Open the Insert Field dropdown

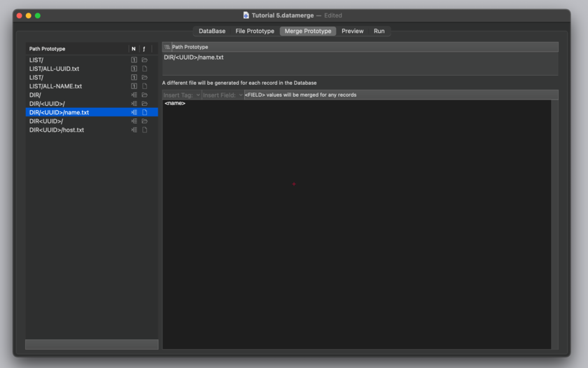(223, 95)
